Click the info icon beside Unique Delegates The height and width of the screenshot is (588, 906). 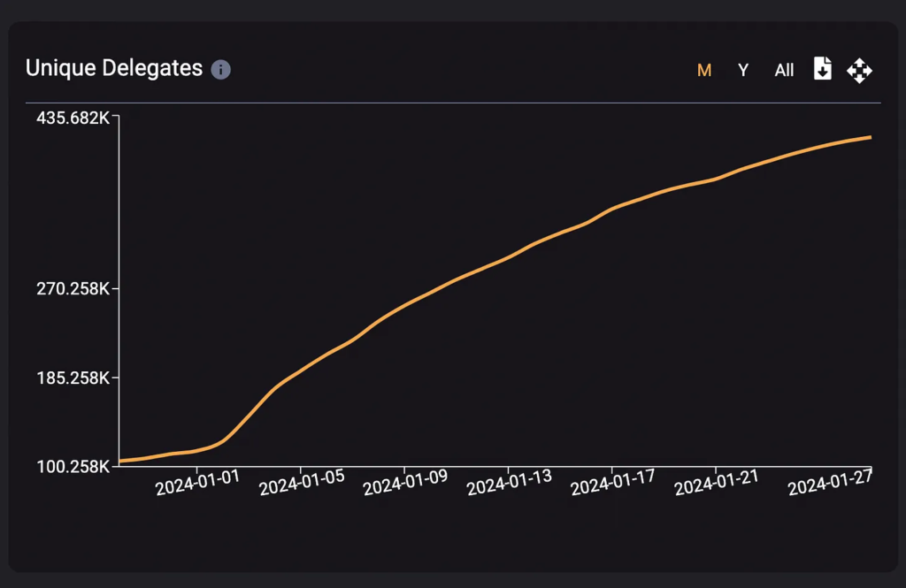[221, 69]
